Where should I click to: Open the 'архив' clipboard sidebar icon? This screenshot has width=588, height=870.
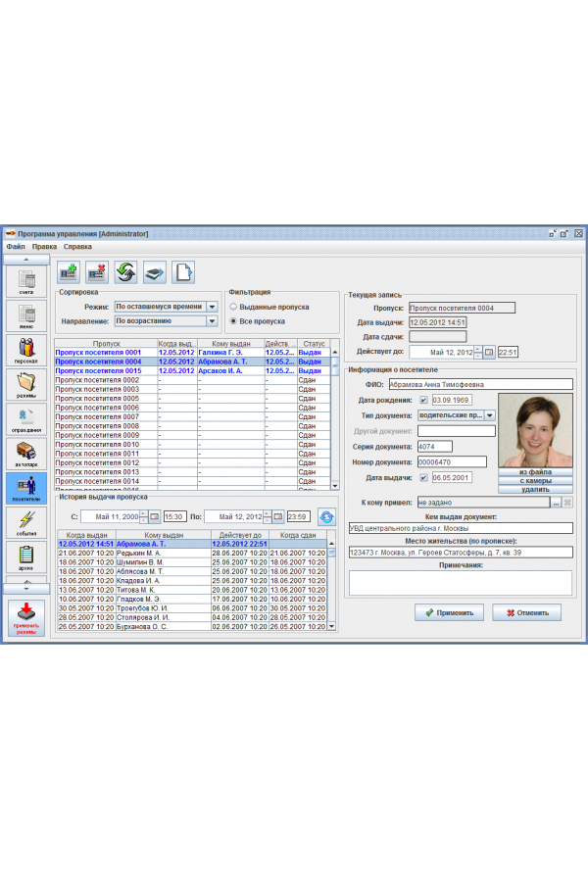26,557
